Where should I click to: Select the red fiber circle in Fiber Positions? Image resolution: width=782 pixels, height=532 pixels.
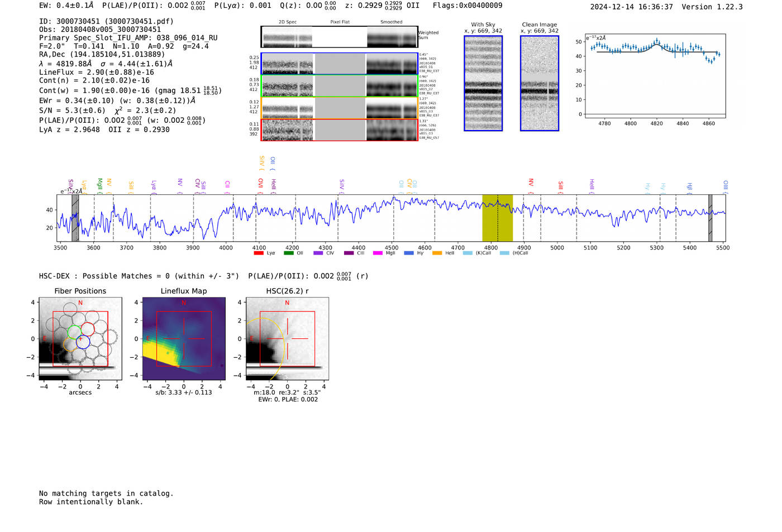pos(88,329)
